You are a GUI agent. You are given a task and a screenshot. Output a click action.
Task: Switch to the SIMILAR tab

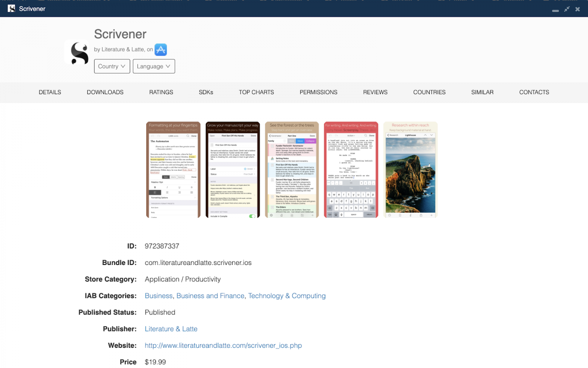pyautogui.click(x=482, y=92)
